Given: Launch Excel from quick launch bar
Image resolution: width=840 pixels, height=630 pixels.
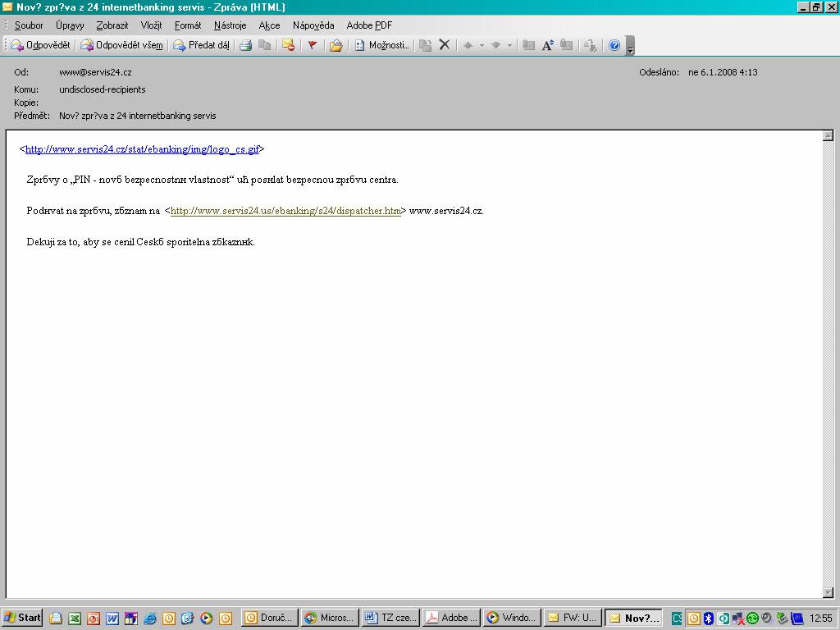Looking at the screenshot, I should point(74,619).
